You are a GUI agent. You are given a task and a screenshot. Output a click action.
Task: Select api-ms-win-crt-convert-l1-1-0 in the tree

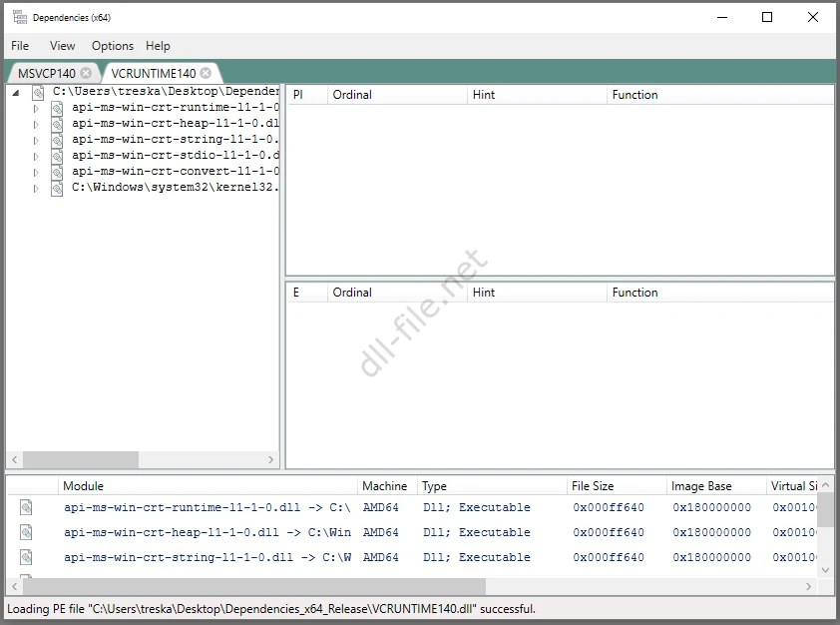click(x=176, y=172)
